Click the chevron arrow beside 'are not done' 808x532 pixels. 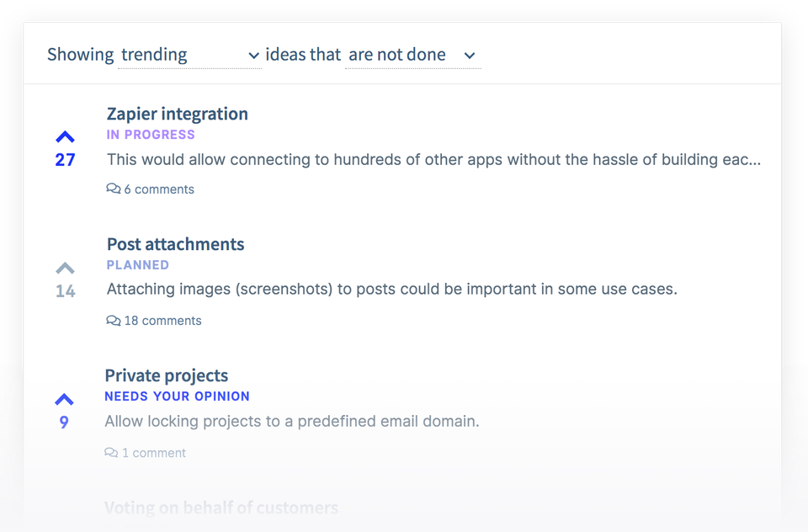pos(470,56)
